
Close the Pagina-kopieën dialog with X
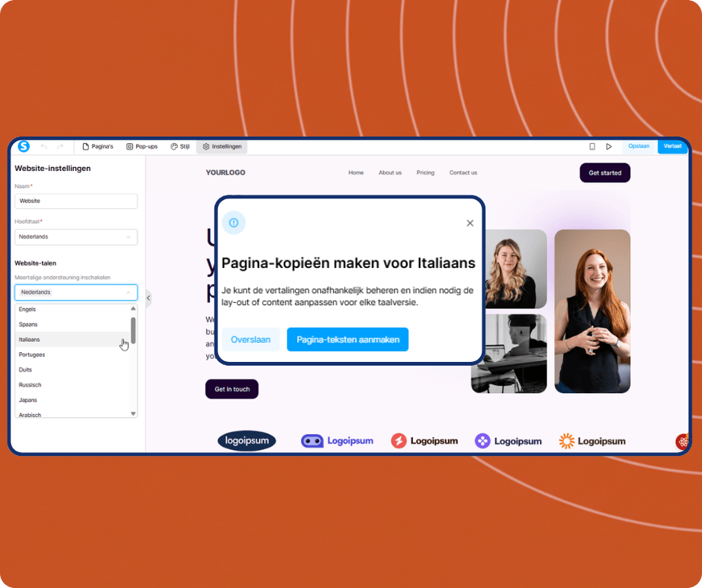pos(470,223)
